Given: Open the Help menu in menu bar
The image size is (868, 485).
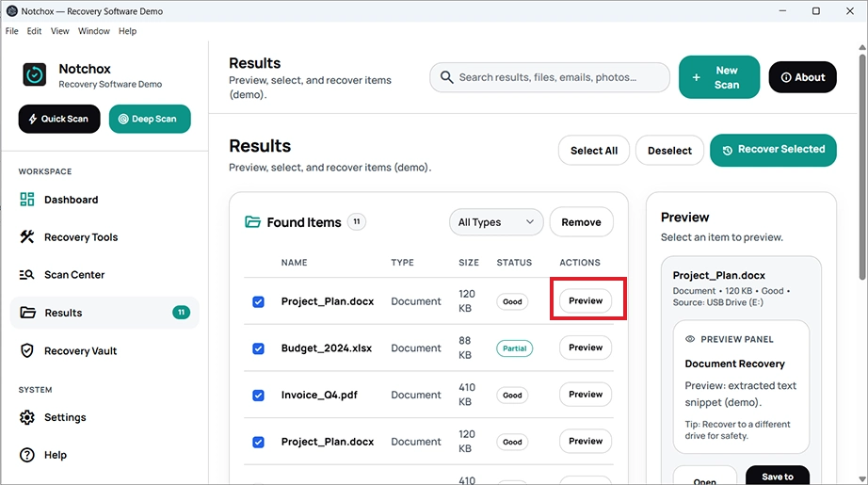Looking at the screenshot, I should tap(127, 31).
